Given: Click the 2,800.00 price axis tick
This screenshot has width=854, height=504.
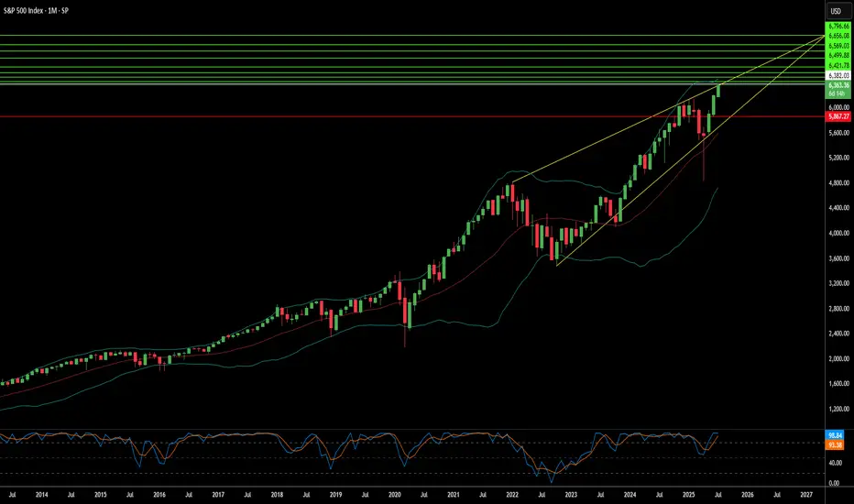Looking at the screenshot, I should click(838, 309).
